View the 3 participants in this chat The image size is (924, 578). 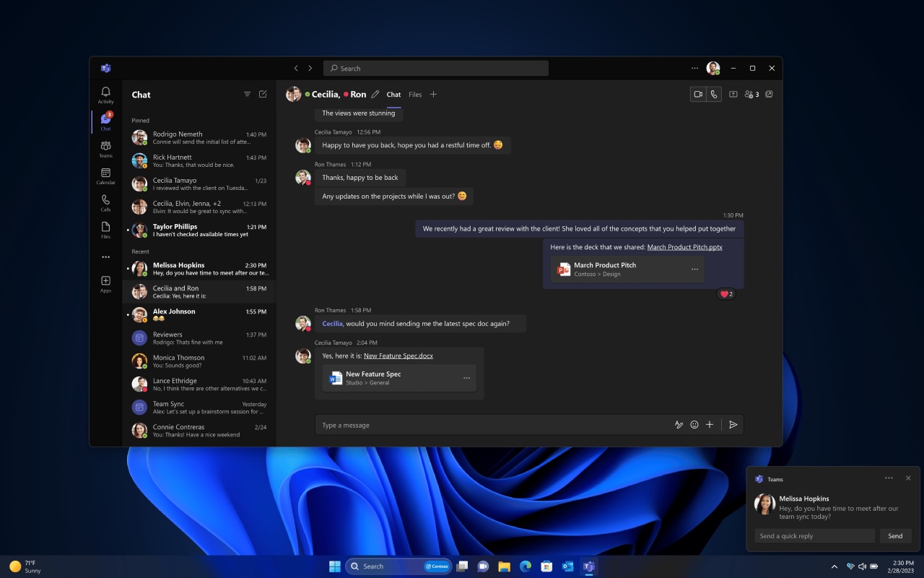(751, 94)
